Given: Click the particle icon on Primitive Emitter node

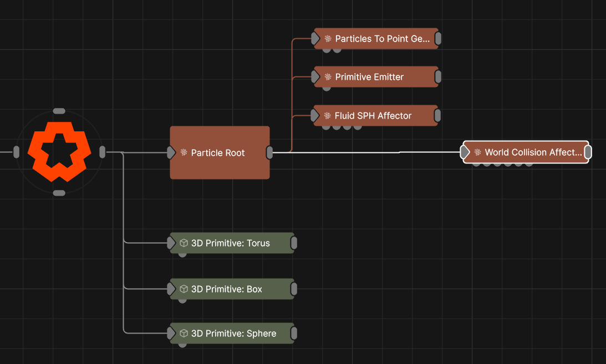Looking at the screenshot, I should (x=328, y=77).
